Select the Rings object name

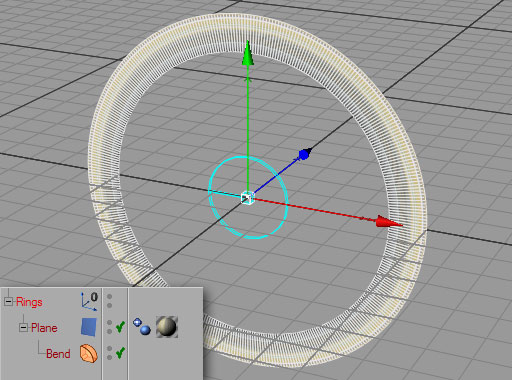tap(29, 302)
